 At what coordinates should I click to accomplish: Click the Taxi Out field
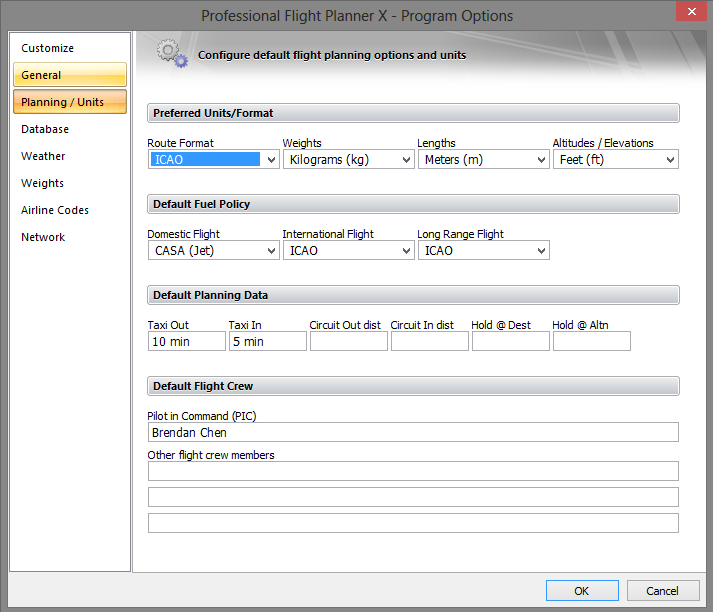pyautogui.click(x=186, y=341)
